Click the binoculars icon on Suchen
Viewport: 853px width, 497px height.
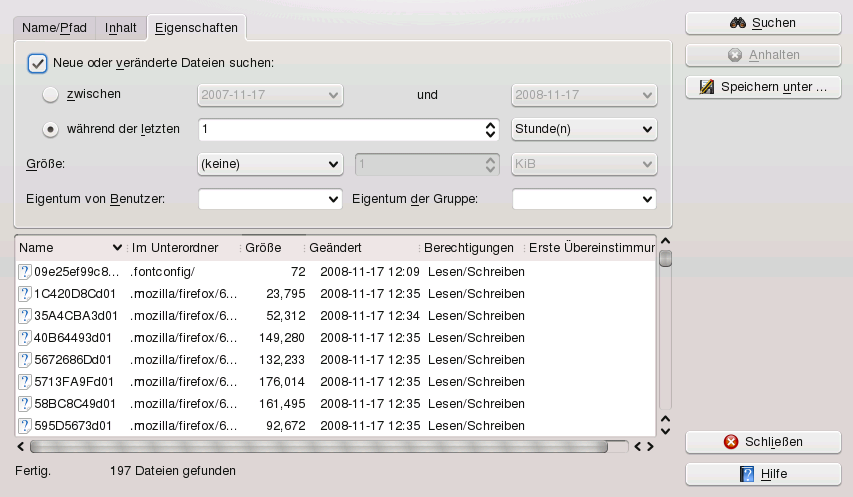738,23
